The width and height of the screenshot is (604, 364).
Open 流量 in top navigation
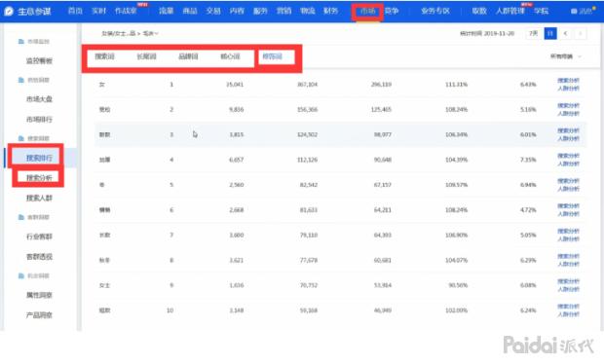166,11
